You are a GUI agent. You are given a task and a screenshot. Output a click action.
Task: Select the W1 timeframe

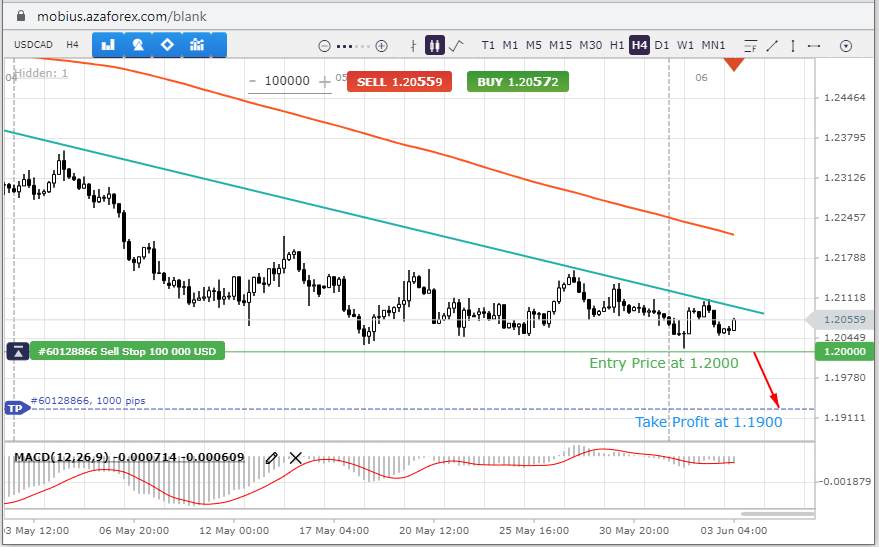(685, 45)
